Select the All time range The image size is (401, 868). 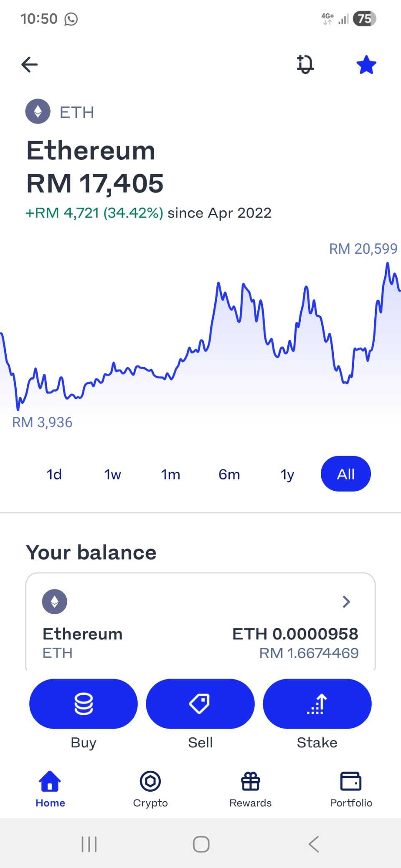(x=345, y=474)
